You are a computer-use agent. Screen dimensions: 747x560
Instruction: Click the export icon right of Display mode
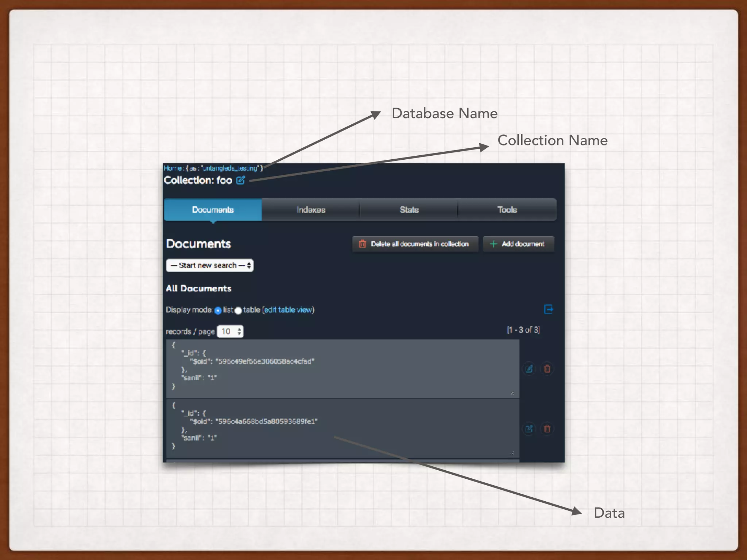(548, 309)
